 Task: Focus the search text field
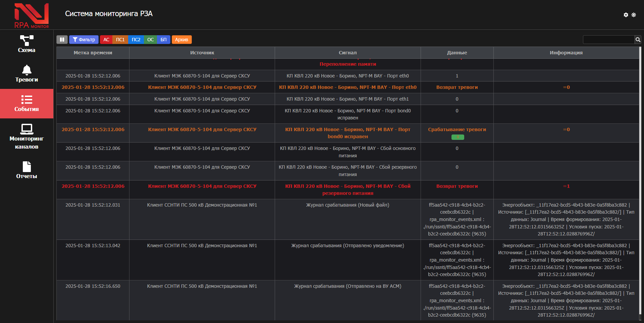[608, 40]
